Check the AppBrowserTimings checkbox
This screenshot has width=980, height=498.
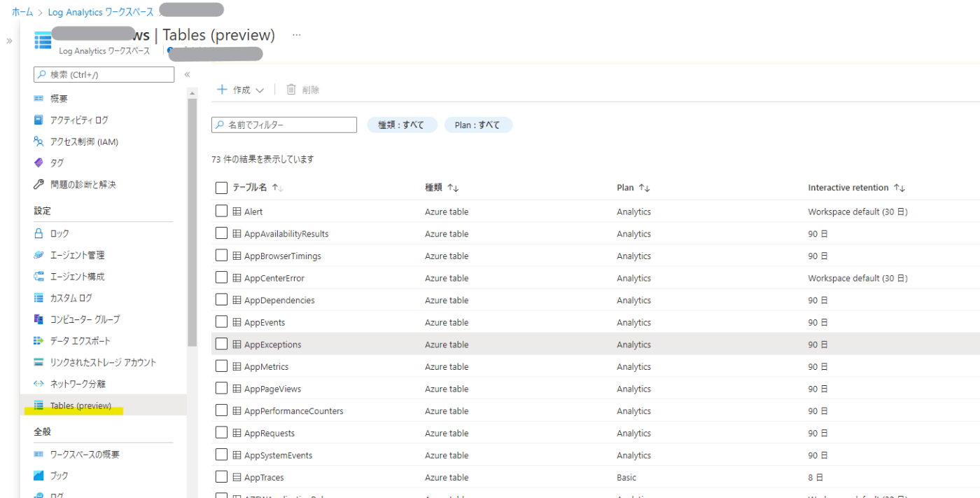point(221,256)
